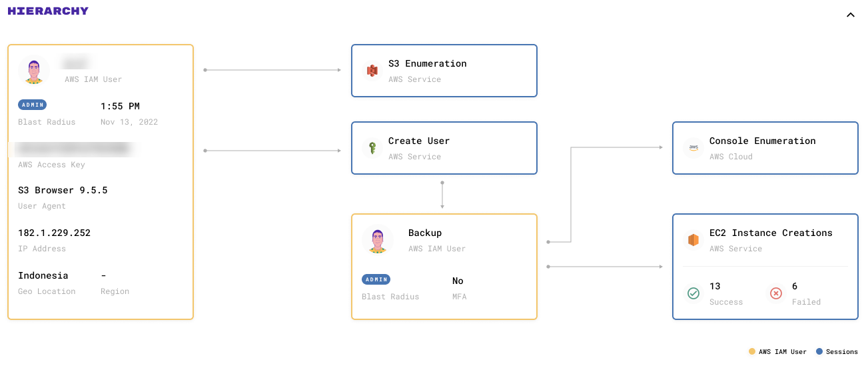Click the red Failed cross icon
Screen dimensions: 868x366
point(776,293)
